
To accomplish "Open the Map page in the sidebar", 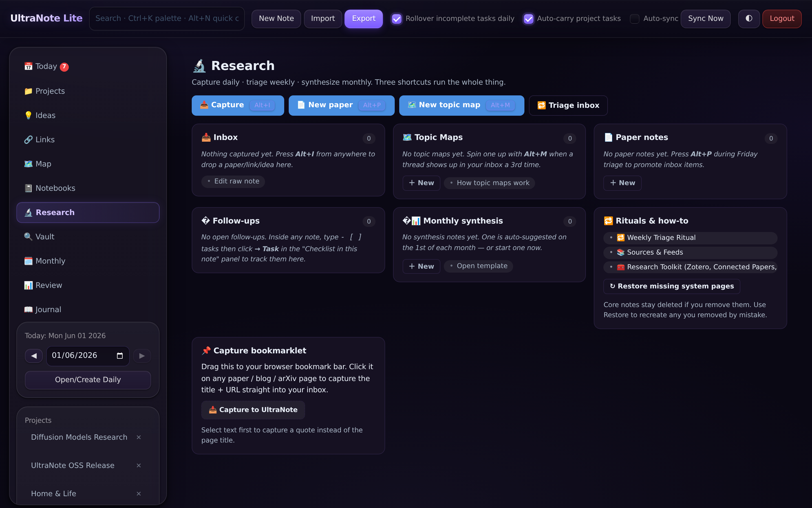I will click(x=88, y=164).
